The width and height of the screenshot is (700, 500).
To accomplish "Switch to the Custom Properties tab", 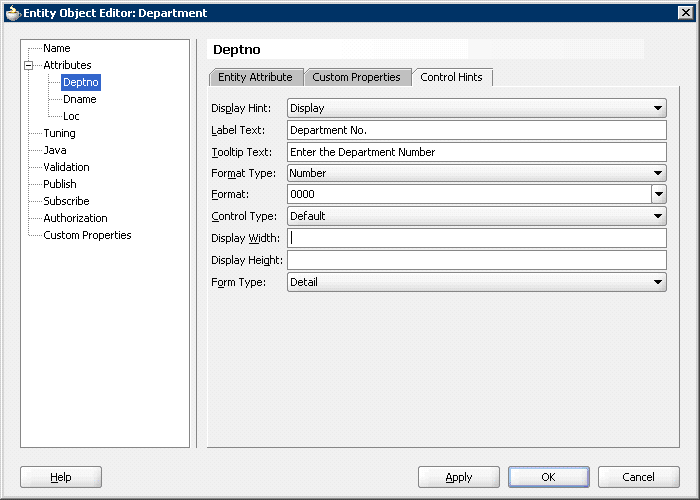I will tap(356, 77).
